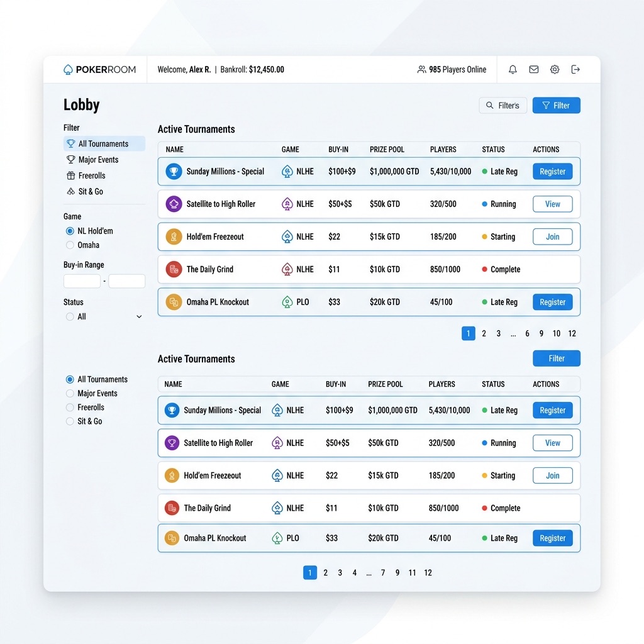The width and height of the screenshot is (644, 644).
Task: Click 'Bankroll: $12,450.00' in header
Action: pyautogui.click(x=252, y=69)
